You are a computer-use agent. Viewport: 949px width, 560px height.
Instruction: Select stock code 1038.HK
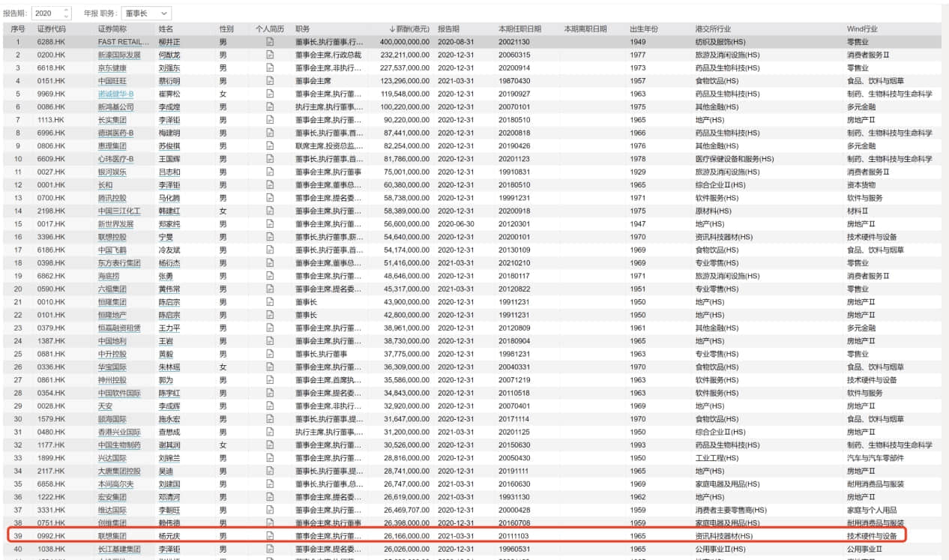[x=51, y=550]
